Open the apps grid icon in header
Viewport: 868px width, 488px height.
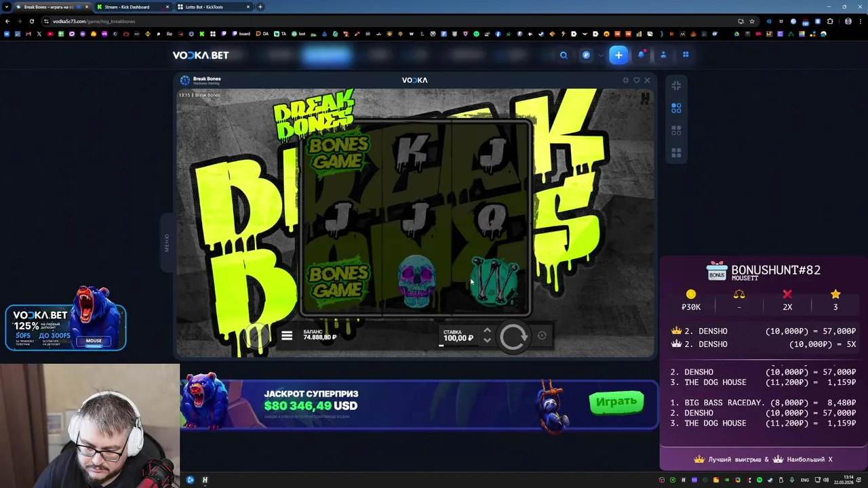coord(686,56)
